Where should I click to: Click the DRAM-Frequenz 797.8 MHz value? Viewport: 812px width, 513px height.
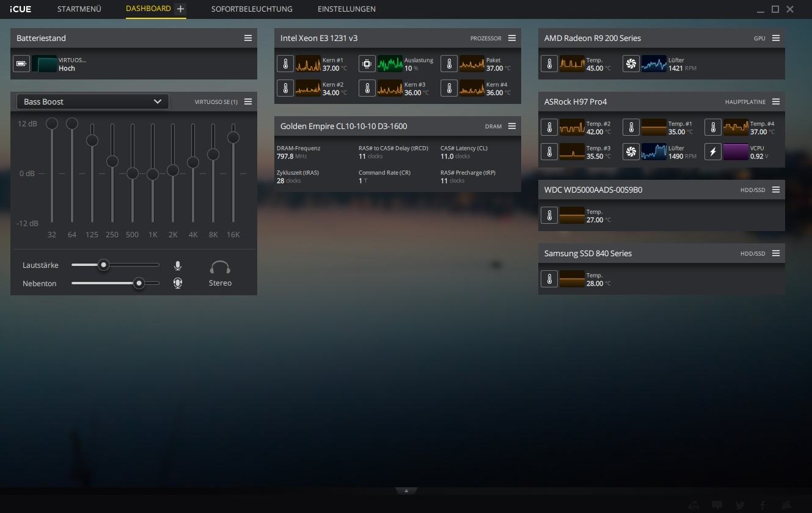[x=291, y=157]
